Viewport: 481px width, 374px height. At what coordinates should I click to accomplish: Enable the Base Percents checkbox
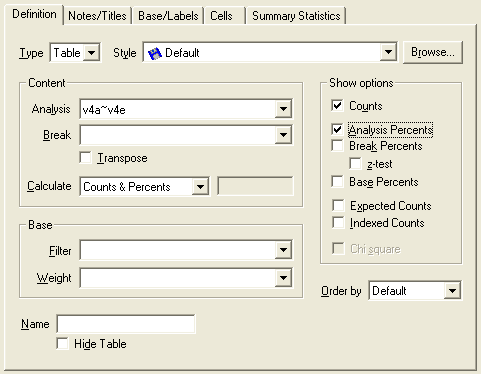337,182
